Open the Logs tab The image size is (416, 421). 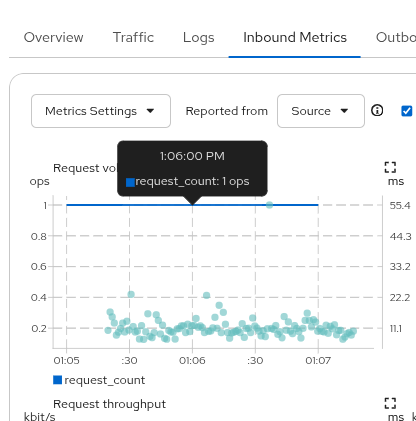tap(199, 37)
